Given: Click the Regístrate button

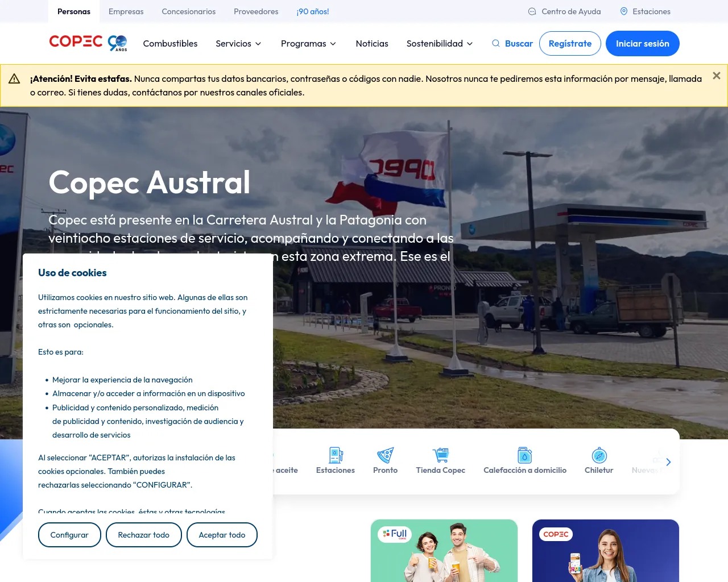Looking at the screenshot, I should coord(570,44).
